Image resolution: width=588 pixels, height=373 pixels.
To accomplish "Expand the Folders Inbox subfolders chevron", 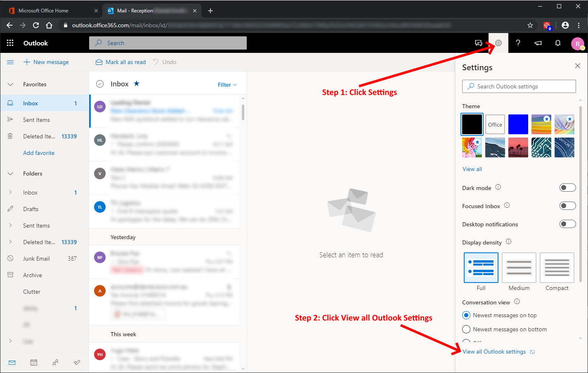I will pos(10,192).
